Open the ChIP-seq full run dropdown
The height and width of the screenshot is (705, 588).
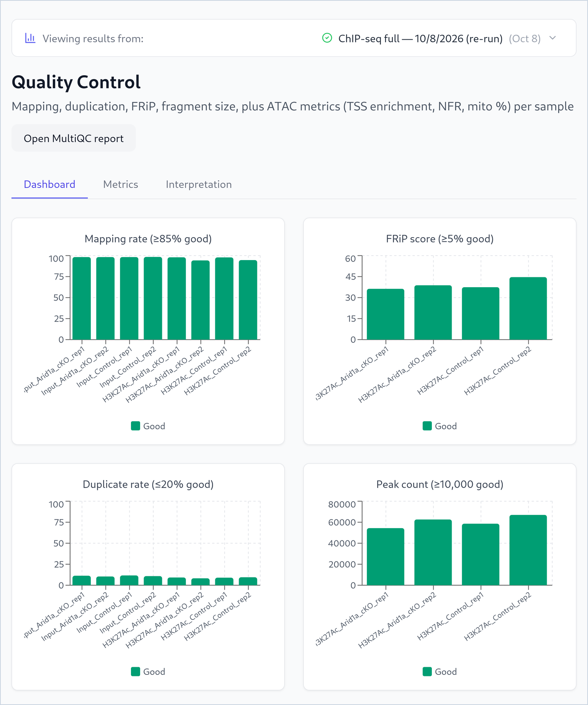[x=439, y=38]
